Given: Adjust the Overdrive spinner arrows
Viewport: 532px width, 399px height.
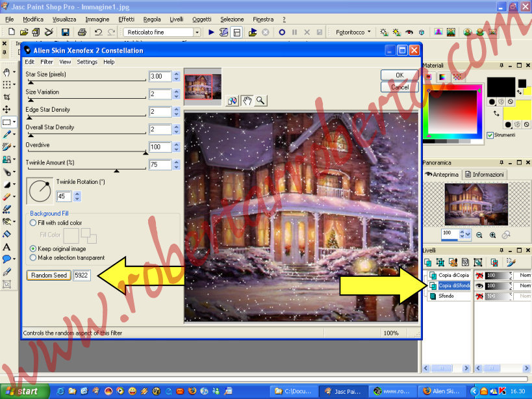Looking at the screenshot, I should 176,147.
